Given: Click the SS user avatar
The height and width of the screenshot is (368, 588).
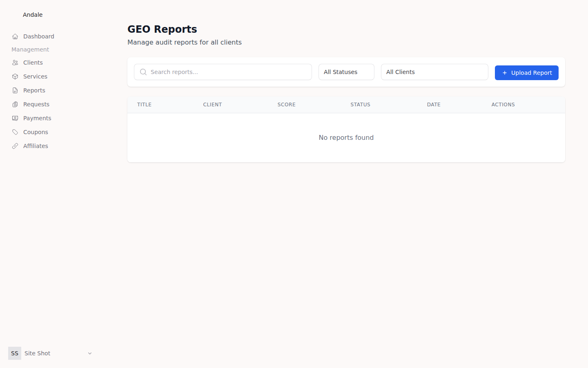Looking at the screenshot, I should pyautogui.click(x=15, y=353).
